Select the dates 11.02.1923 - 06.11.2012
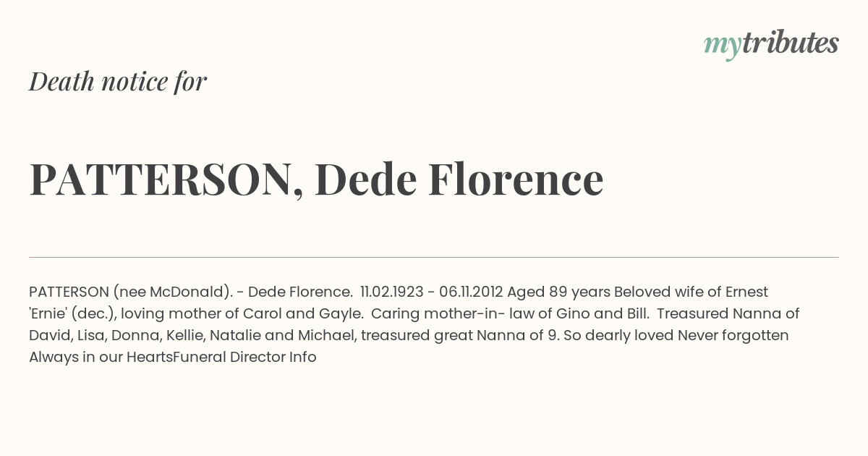The width and height of the screenshot is (868, 456). (431, 292)
